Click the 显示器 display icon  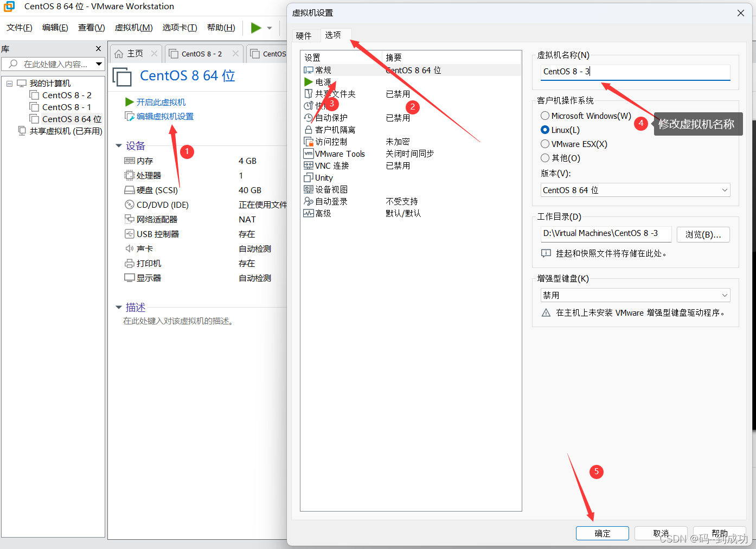(130, 278)
